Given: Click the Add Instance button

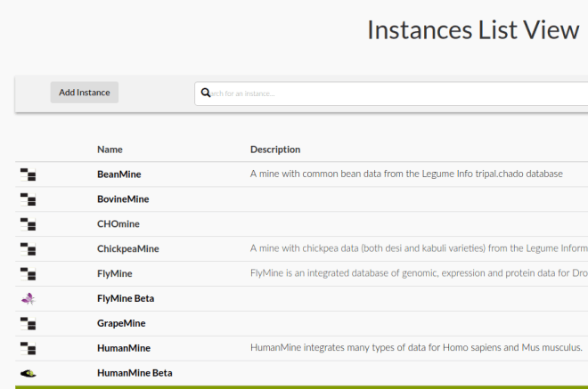Looking at the screenshot, I should pos(85,93).
